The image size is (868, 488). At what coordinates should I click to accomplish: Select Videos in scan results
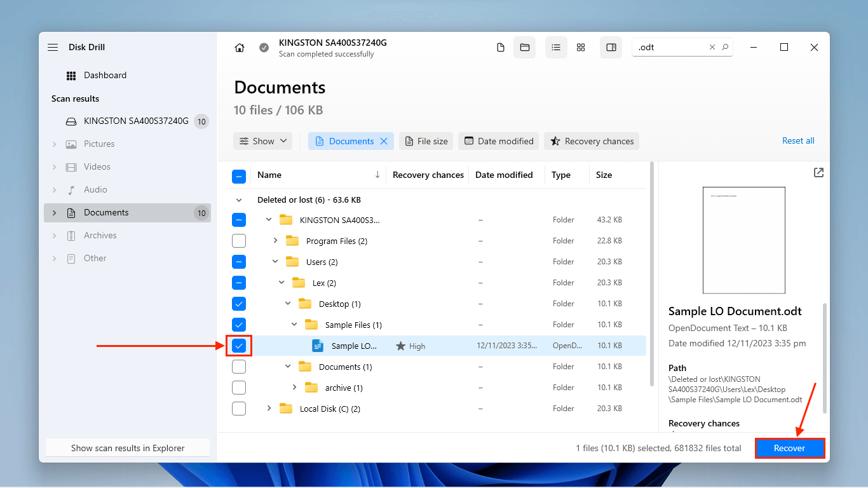point(127,167)
